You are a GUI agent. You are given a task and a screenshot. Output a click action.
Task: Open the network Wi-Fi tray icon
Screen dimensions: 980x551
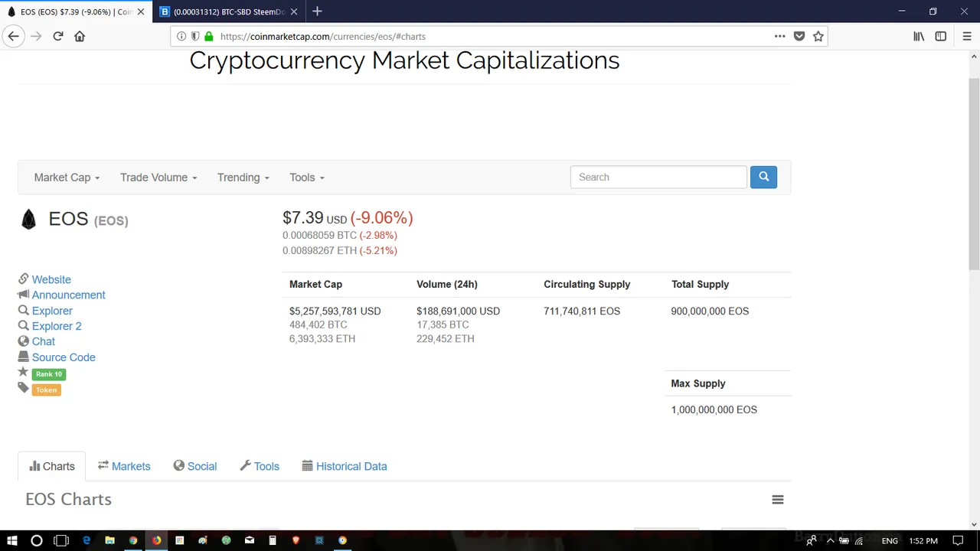[x=859, y=541]
